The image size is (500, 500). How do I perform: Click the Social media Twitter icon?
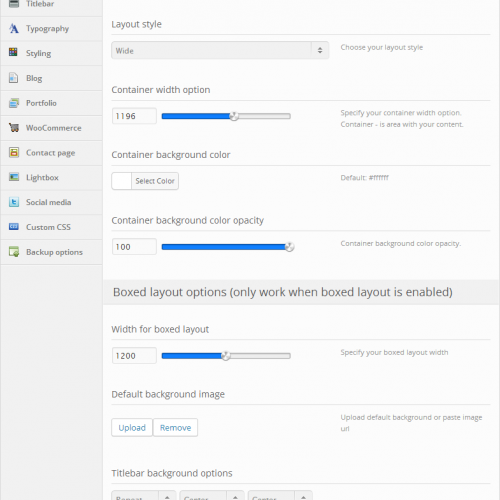pos(14,202)
